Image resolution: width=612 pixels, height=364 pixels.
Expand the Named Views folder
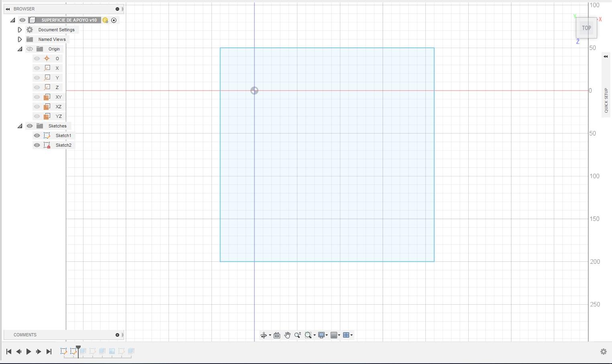(x=20, y=39)
